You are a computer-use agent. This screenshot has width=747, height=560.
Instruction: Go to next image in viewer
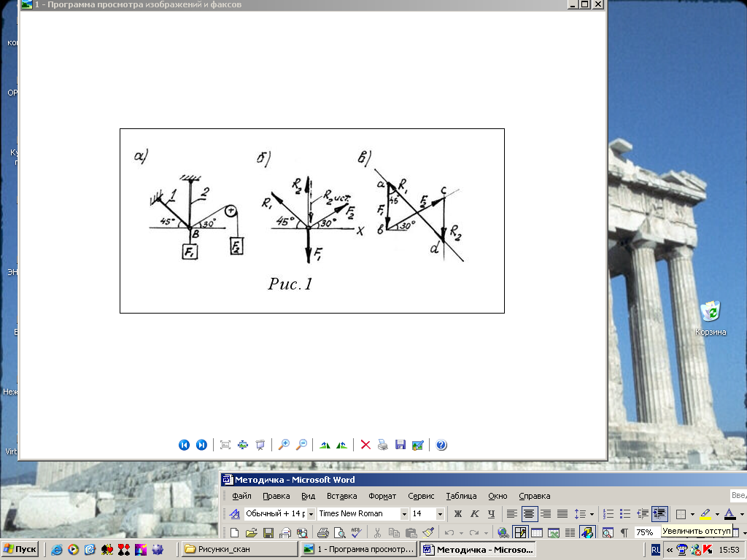[x=201, y=445]
